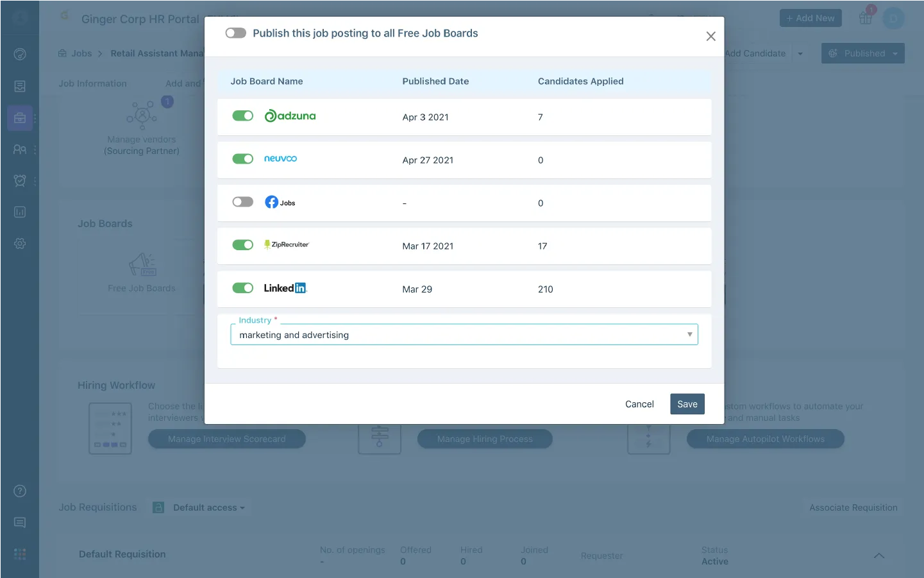Enable publishing to all Free Job Boards
The width and height of the screenshot is (924, 578).
pos(235,33)
